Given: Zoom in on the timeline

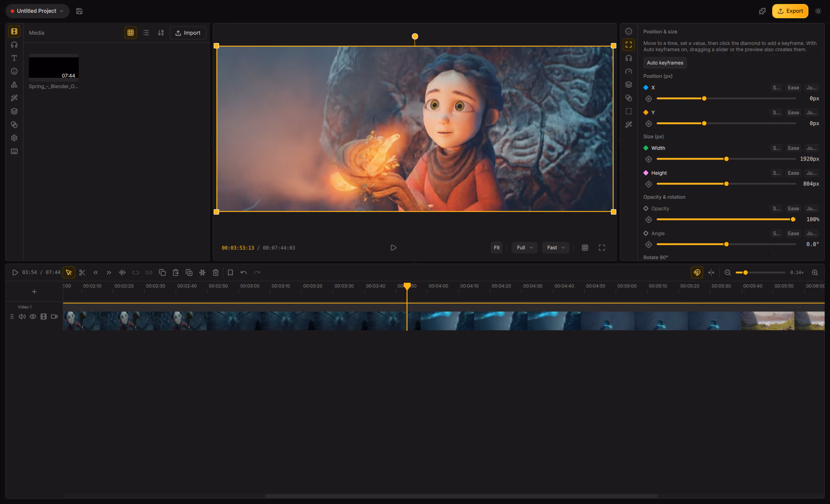Looking at the screenshot, I should (815, 272).
